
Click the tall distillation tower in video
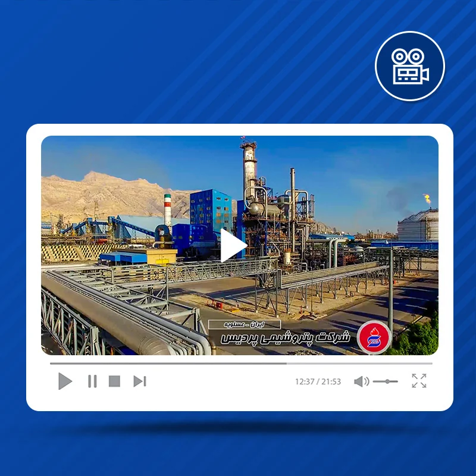coord(249,170)
